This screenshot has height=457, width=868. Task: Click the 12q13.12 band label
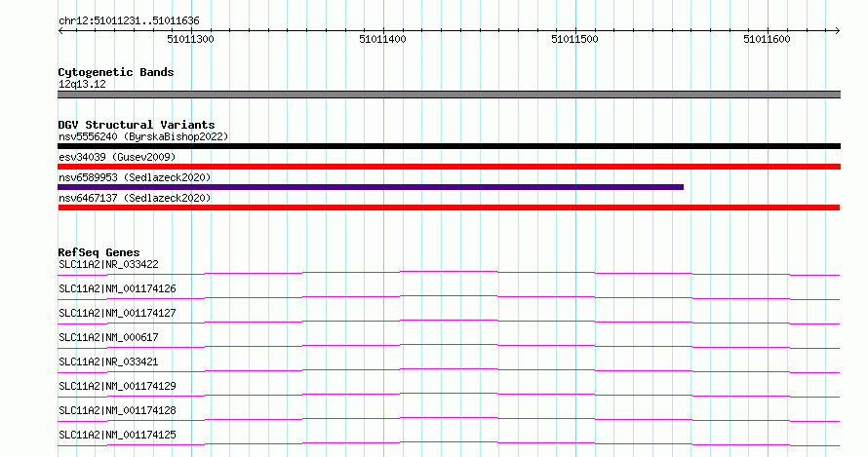[x=82, y=84]
